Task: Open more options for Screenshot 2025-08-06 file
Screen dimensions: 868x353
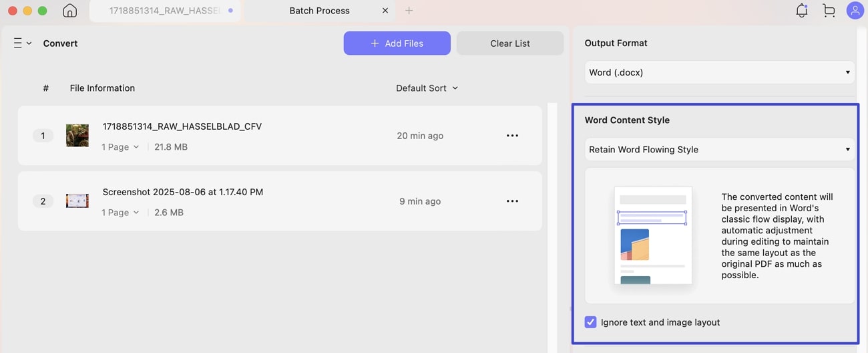Action: pos(512,201)
